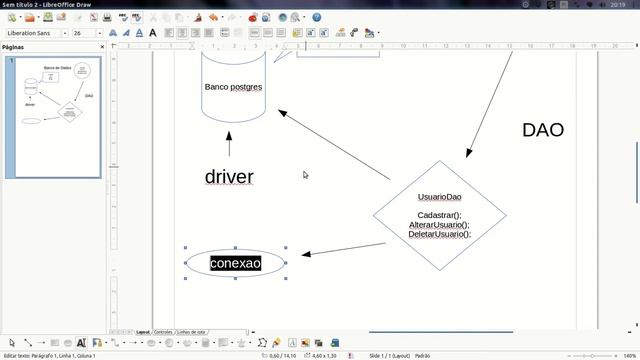Undo the last action
Viewport: 640px width, 360px height.
pos(213,17)
